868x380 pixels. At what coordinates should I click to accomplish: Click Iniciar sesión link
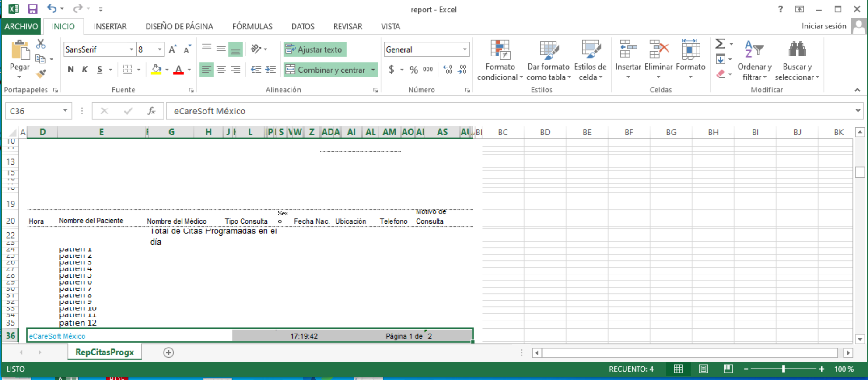coord(824,26)
